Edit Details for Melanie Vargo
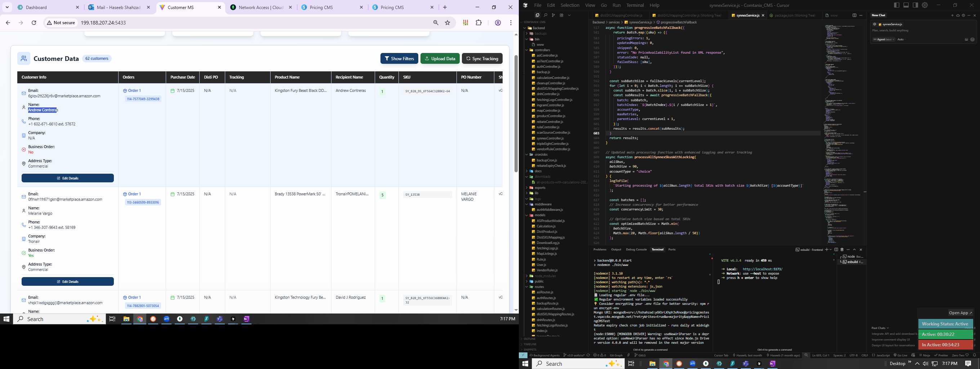The width and height of the screenshot is (980, 369). coord(68,281)
